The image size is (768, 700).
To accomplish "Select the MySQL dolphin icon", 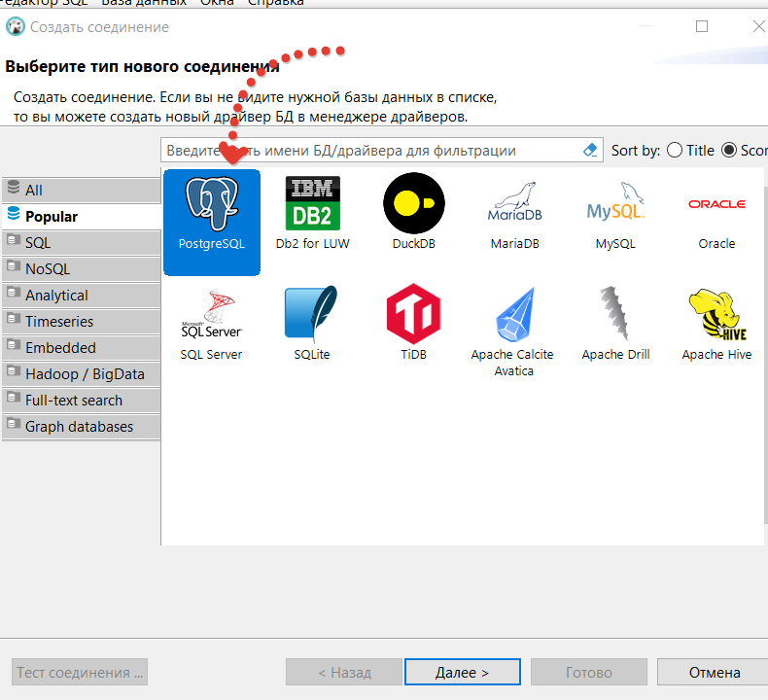I will click(x=615, y=202).
